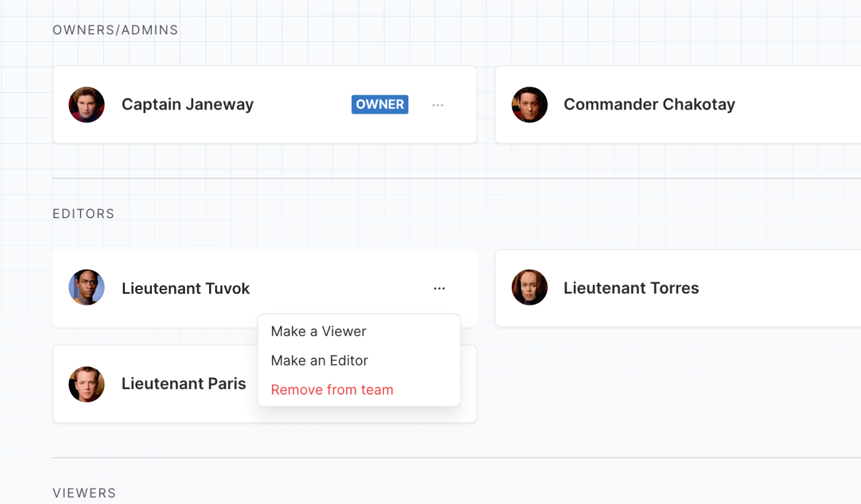
Task: Click the blue OWNER badge
Action: (380, 104)
